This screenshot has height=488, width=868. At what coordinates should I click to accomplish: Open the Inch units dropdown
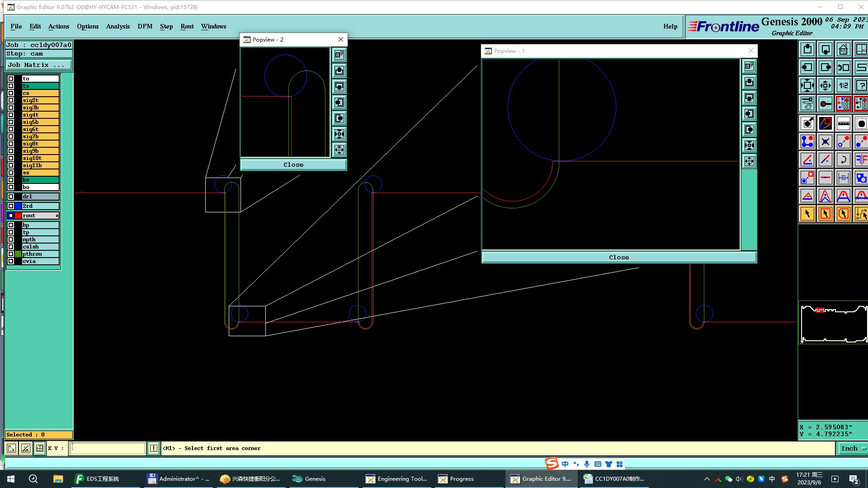tap(853, 448)
